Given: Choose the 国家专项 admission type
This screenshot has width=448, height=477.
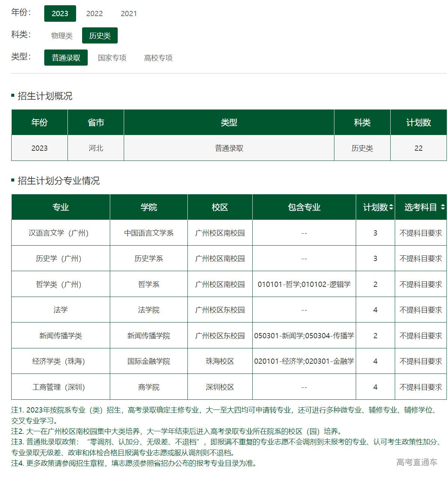Looking at the screenshot, I should [x=112, y=58].
